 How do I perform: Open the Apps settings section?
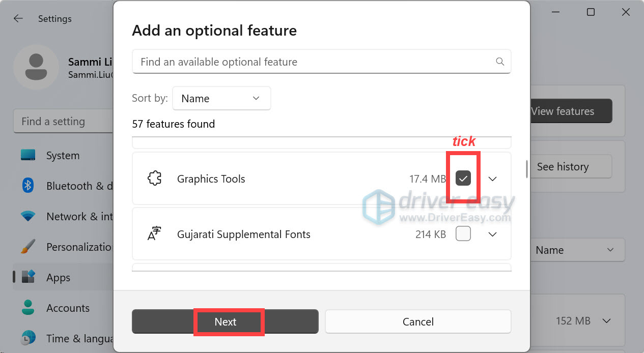[58, 278]
